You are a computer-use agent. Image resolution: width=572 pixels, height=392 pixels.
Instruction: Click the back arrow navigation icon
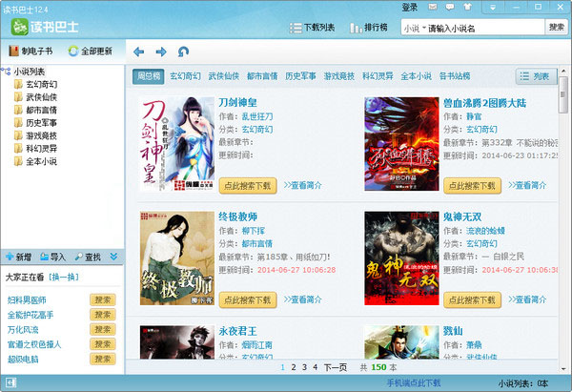click(x=138, y=52)
